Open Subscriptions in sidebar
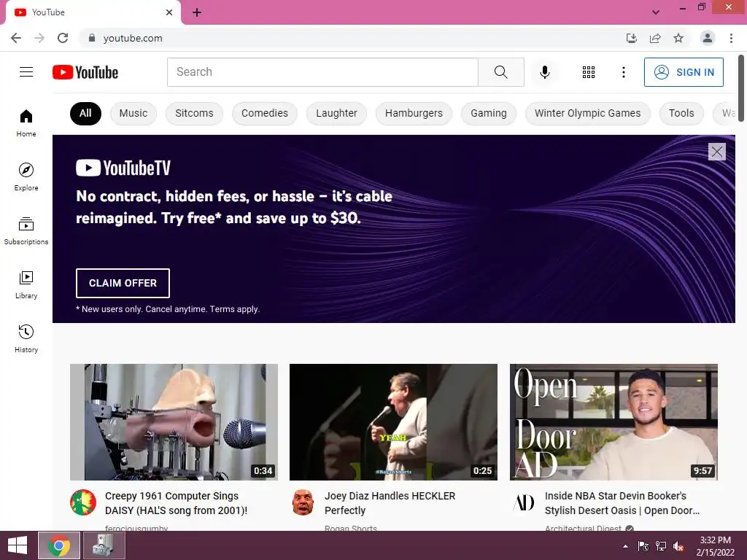 point(26,231)
